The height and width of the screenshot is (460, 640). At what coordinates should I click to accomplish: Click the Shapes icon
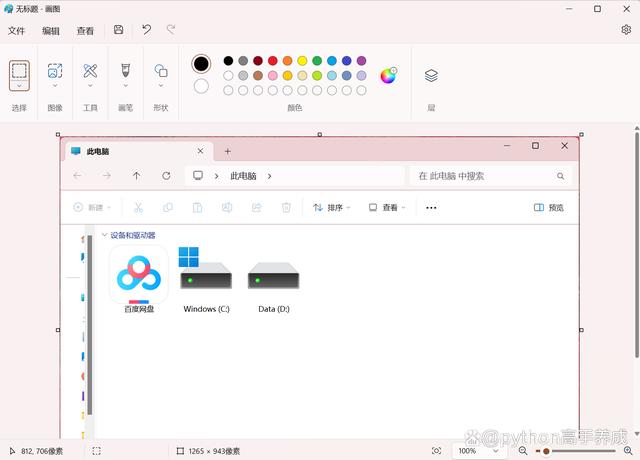pyautogui.click(x=161, y=71)
